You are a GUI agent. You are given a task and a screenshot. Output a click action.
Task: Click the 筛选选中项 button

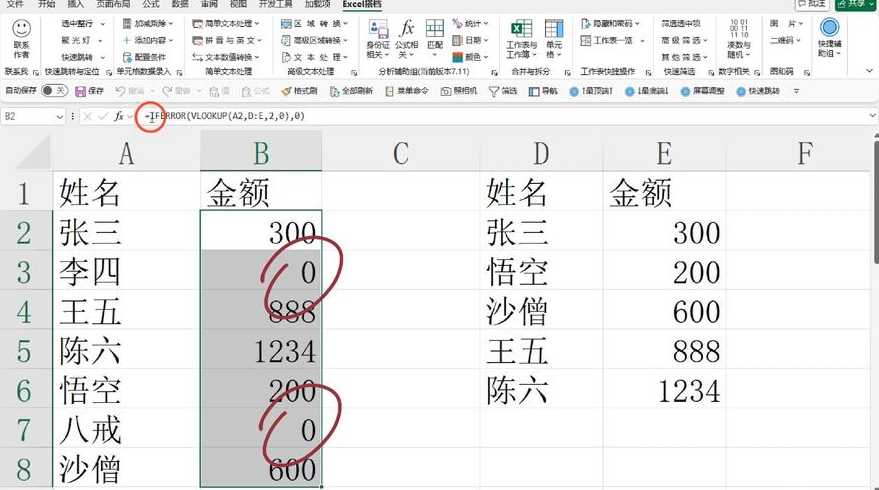pos(681,24)
